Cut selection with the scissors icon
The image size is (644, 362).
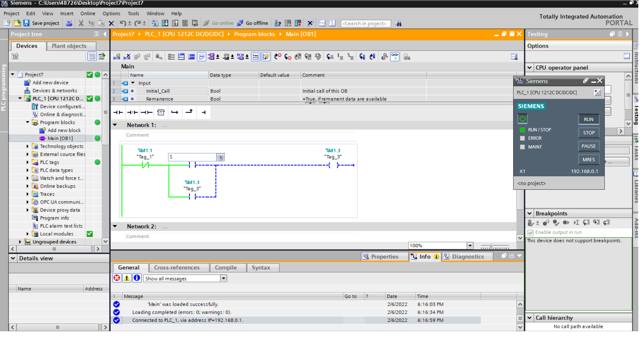[81, 23]
